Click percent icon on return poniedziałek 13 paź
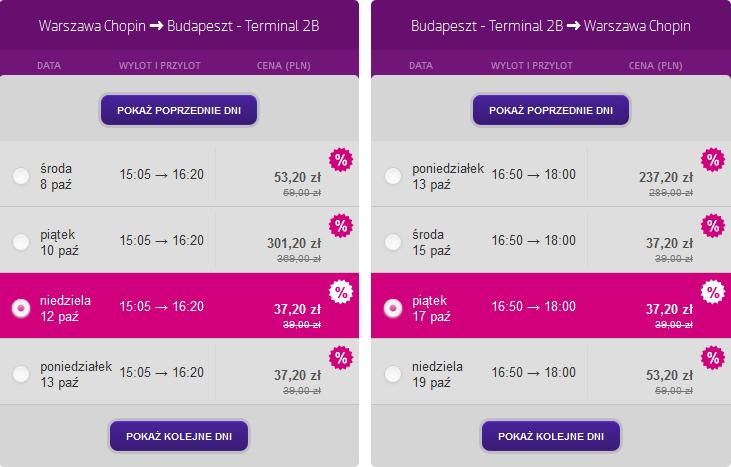This screenshot has height=467, width=731. (x=713, y=160)
